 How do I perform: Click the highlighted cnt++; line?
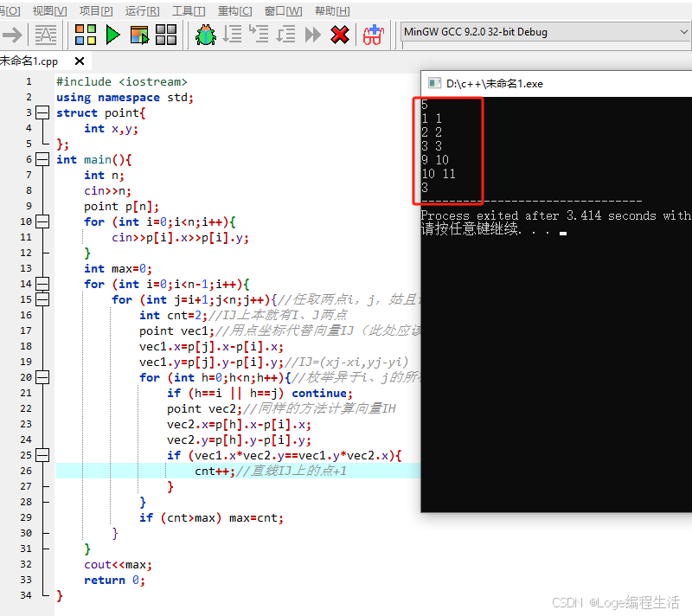pyautogui.click(x=239, y=471)
